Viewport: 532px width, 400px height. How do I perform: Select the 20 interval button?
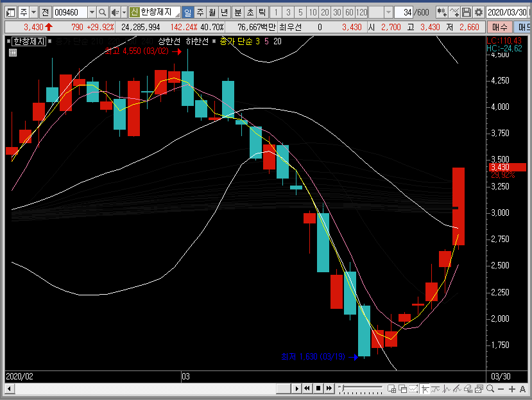click(x=325, y=13)
